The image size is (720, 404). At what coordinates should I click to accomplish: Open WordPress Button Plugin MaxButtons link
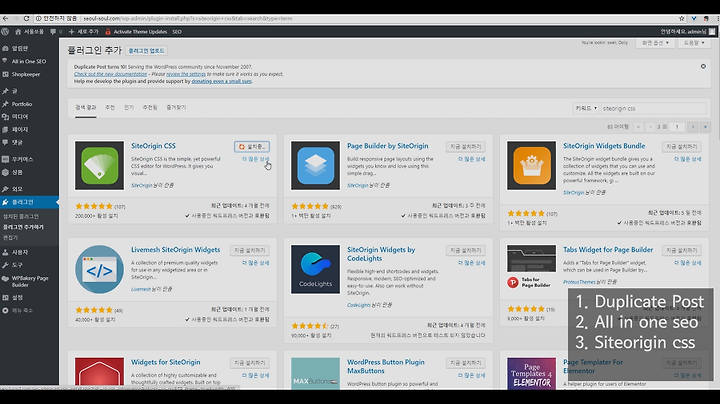click(x=386, y=366)
